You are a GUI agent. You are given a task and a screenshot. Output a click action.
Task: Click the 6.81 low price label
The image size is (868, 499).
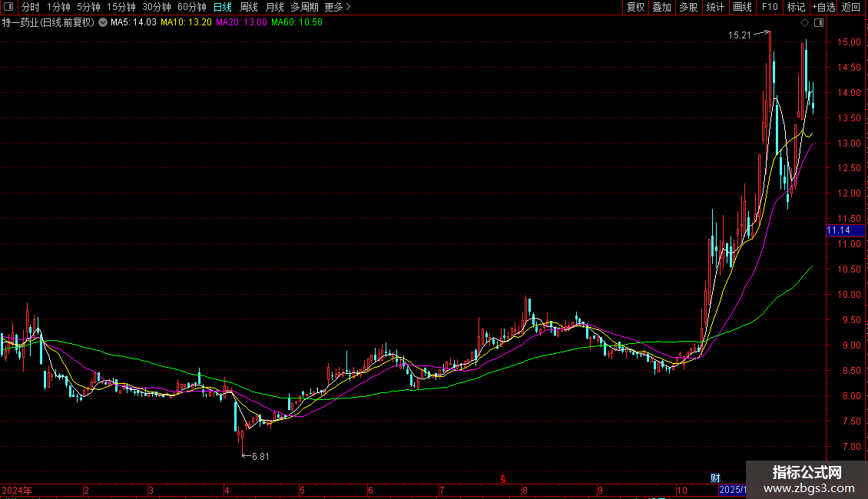click(x=260, y=457)
